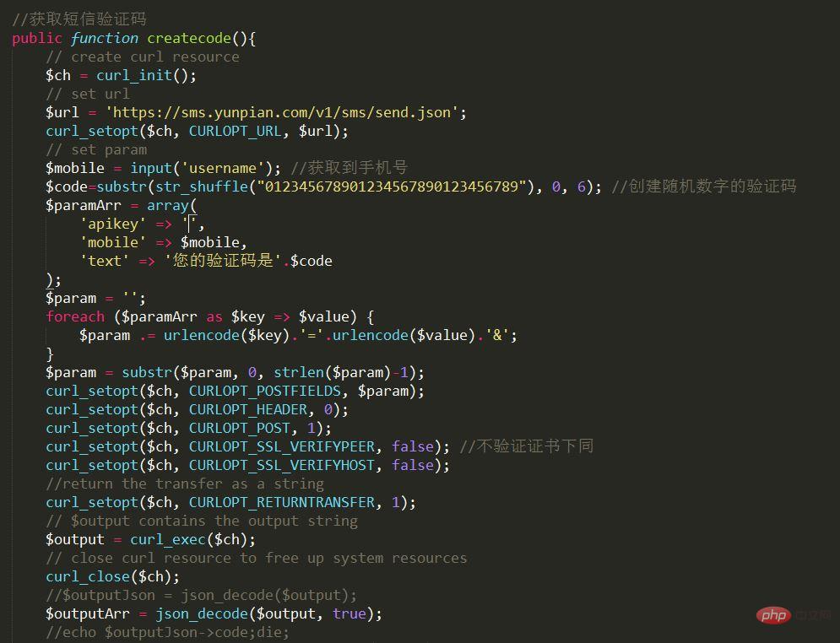The width and height of the screenshot is (840, 643).
Task: Select the comment '// create curl resource'
Action: pyautogui.click(x=143, y=57)
